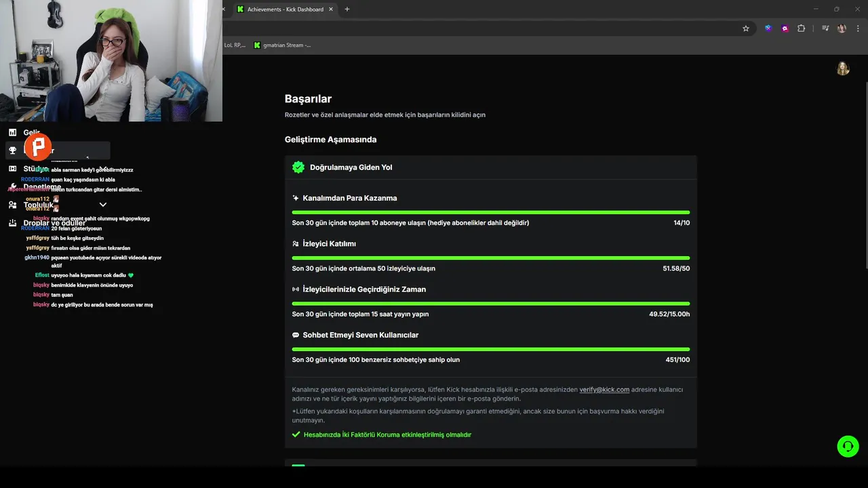
Task: Click the chat bubble icon beside Sohbet Etmeyi
Action: pos(296,335)
